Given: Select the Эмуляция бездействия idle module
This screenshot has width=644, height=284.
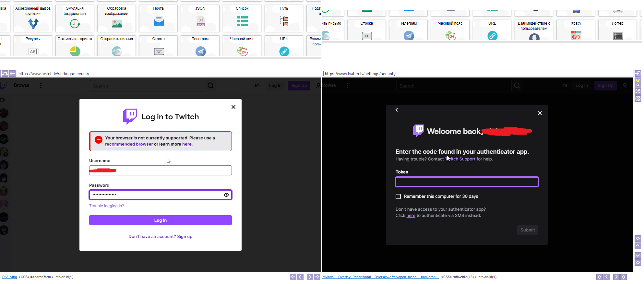Looking at the screenshot, I should coord(75,18).
